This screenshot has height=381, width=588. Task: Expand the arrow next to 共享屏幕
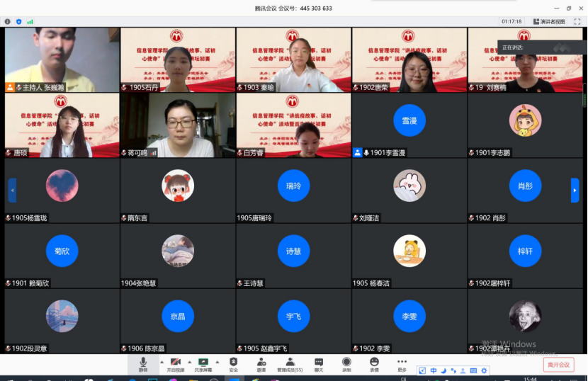pyautogui.click(x=218, y=362)
